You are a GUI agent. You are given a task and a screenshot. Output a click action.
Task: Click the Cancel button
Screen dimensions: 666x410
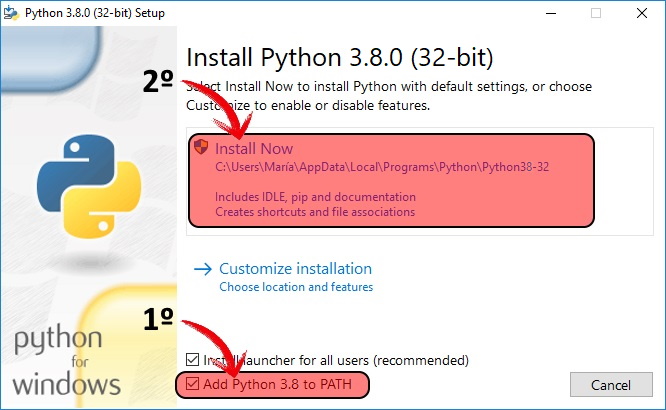(611, 385)
